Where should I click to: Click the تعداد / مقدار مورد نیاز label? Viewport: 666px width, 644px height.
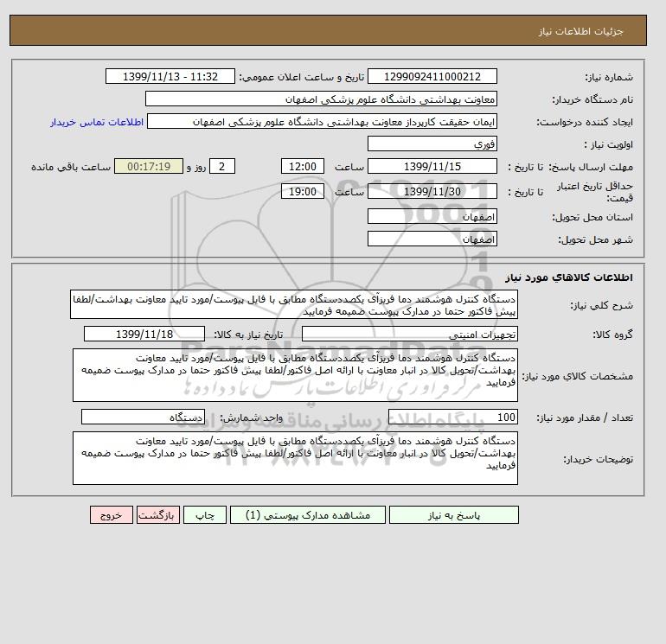pyautogui.click(x=585, y=418)
